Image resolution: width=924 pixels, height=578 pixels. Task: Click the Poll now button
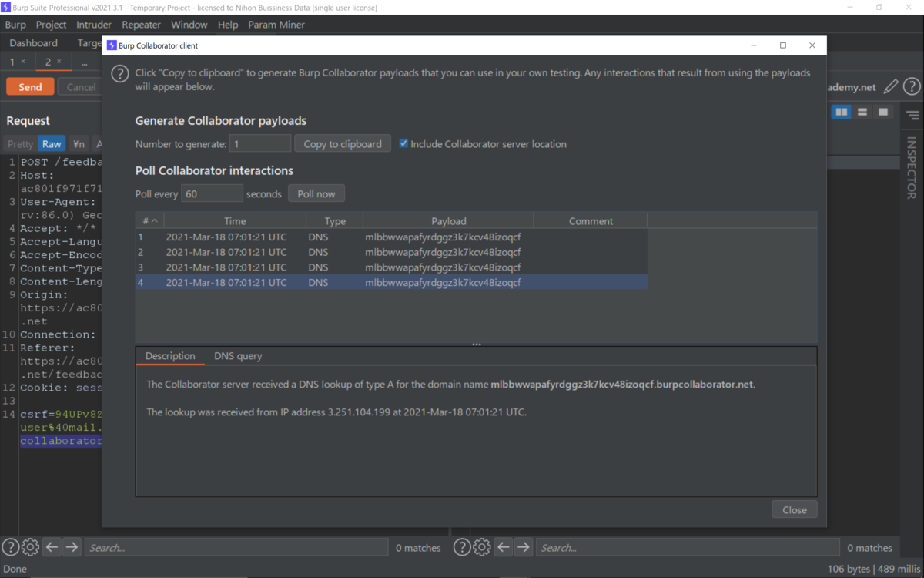[316, 193]
